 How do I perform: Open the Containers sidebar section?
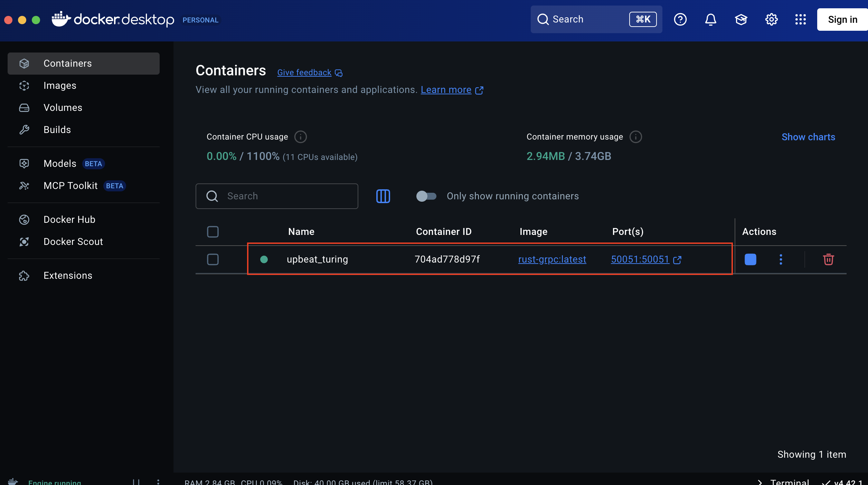pyautogui.click(x=84, y=64)
